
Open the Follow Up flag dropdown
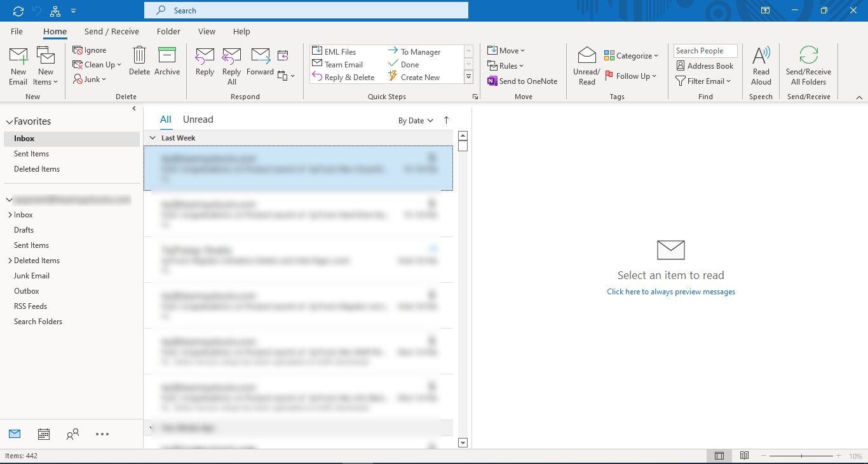(x=630, y=76)
